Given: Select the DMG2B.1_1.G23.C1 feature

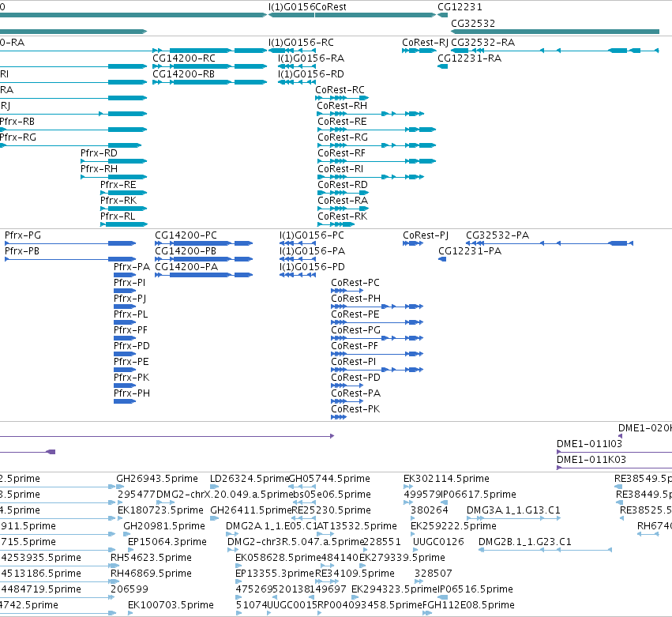Looking at the screenshot, I should (525, 542).
